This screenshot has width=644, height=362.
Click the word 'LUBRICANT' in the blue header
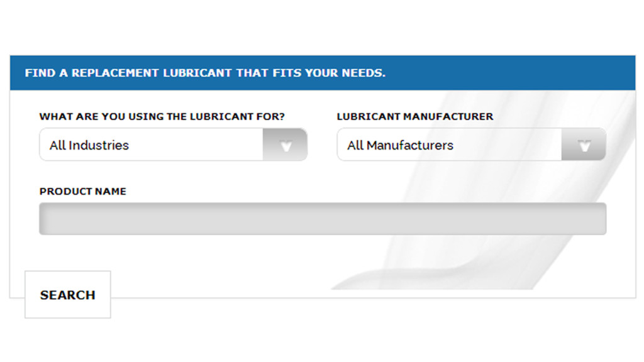coord(197,73)
